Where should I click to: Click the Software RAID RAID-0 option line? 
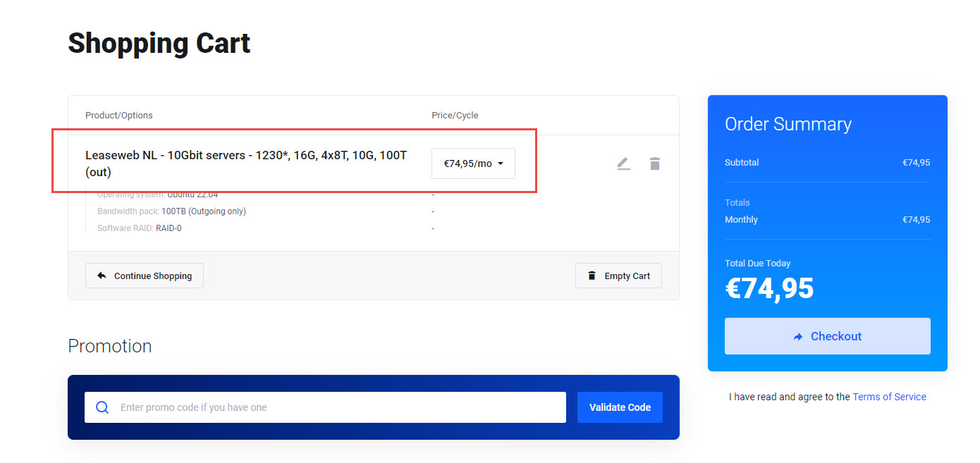pyautogui.click(x=140, y=228)
